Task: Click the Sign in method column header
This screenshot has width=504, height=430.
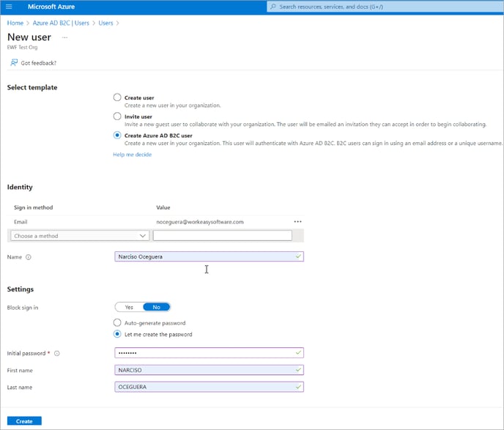Action: coord(34,207)
